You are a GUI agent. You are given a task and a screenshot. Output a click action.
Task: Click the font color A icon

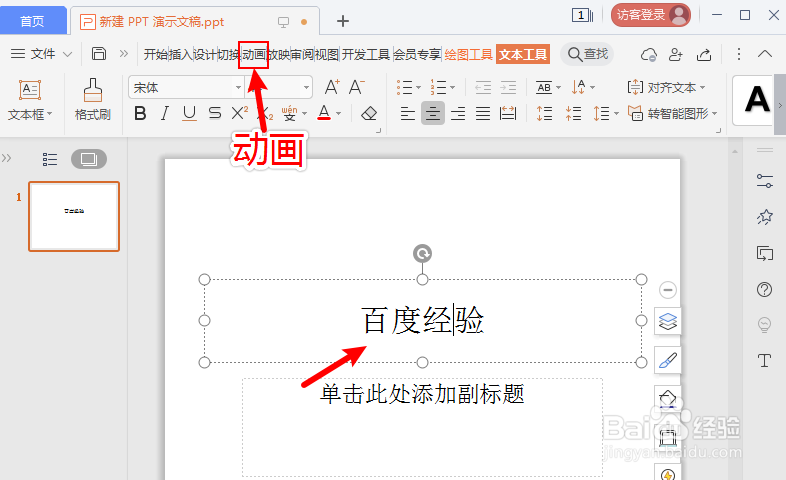pos(324,113)
